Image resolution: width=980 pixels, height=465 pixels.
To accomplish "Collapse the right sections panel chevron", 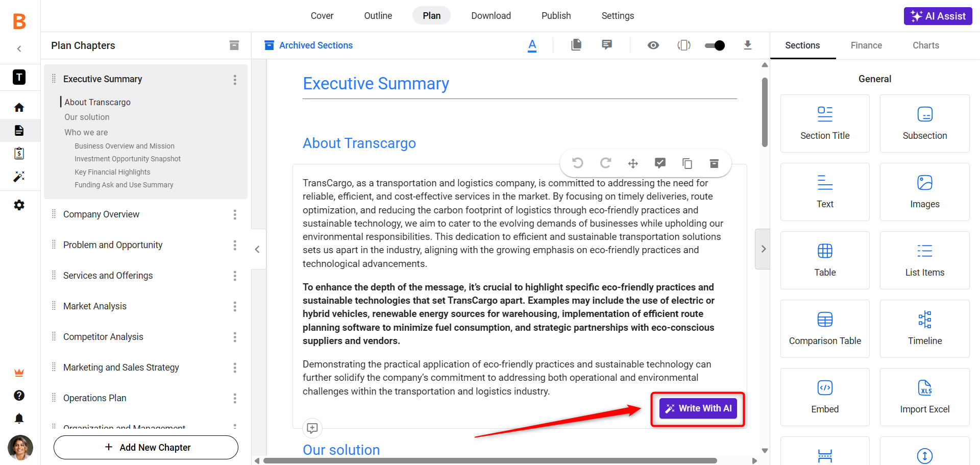I will 763,249.
